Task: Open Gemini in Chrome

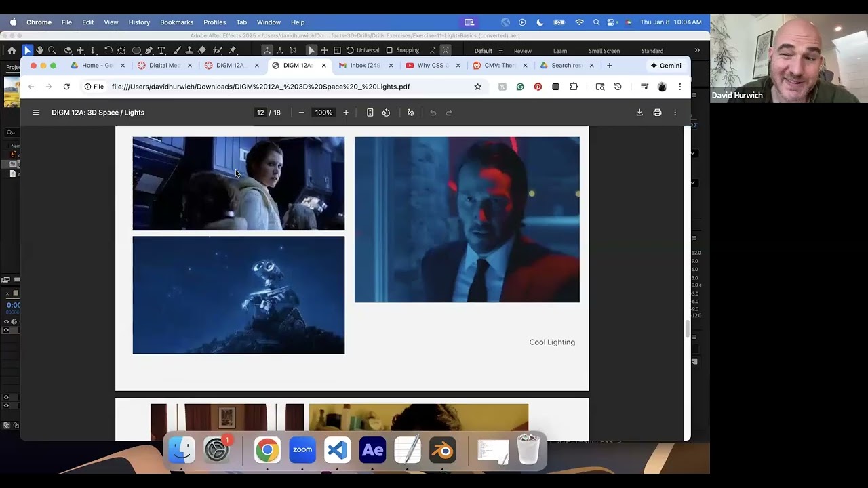Action: click(x=666, y=66)
